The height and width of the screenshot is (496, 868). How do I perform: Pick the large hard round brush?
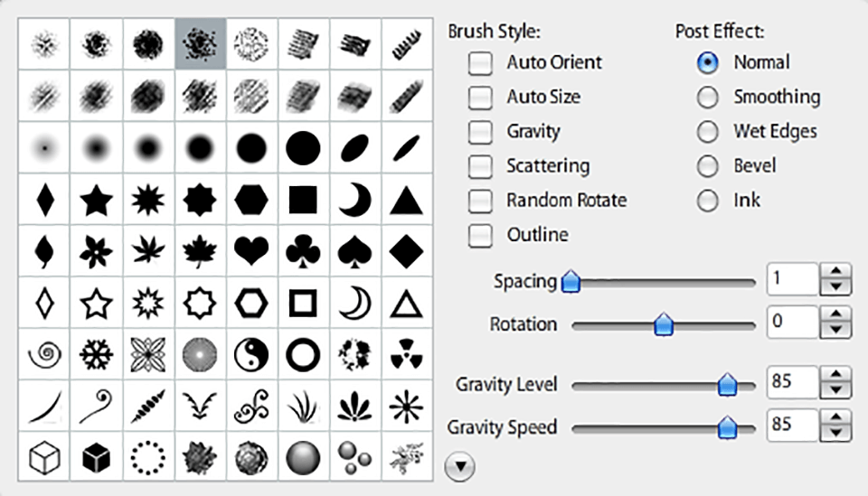[x=303, y=148]
